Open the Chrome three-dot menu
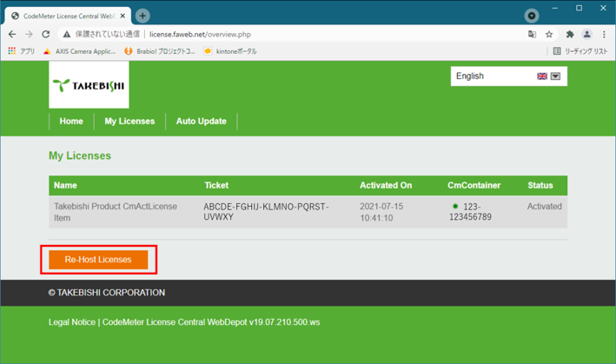 (604, 35)
